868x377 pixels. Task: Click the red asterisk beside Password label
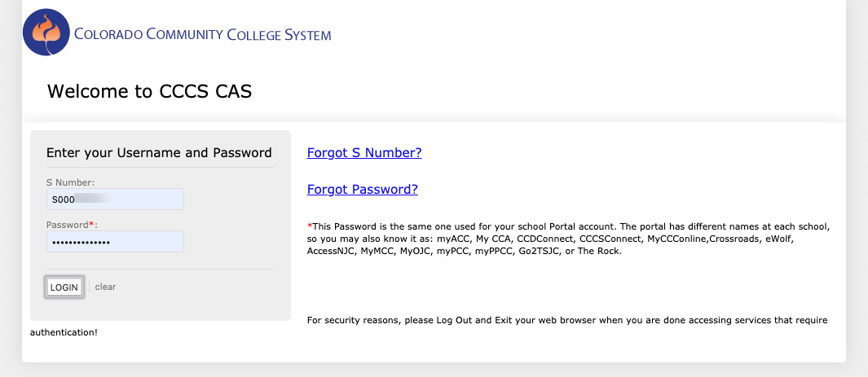coord(91,224)
